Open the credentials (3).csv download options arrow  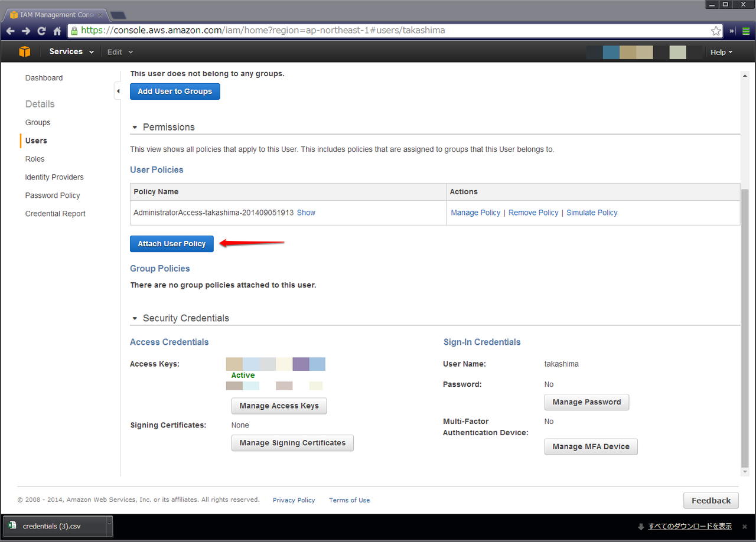(x=109, y=526)
